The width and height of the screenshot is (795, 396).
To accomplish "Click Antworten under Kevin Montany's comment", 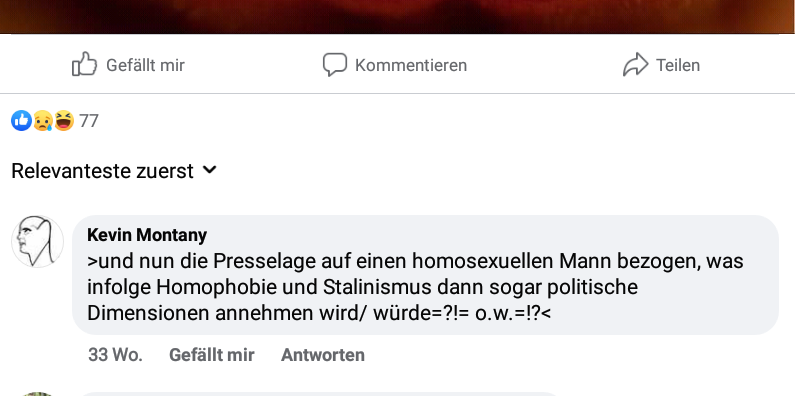I will [x=322, y=355].
